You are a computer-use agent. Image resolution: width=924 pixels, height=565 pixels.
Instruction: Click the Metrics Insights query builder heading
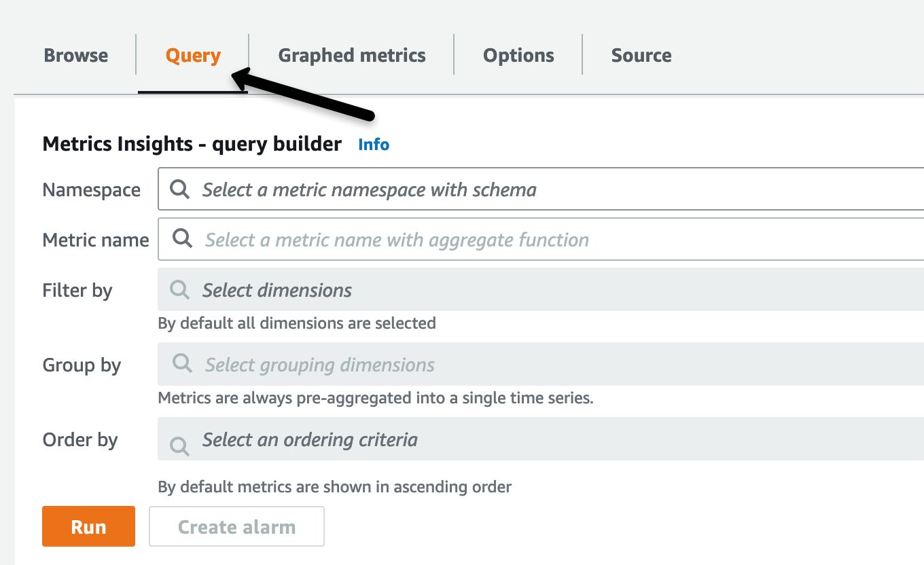pyautogui.click(x=191, y=144)
